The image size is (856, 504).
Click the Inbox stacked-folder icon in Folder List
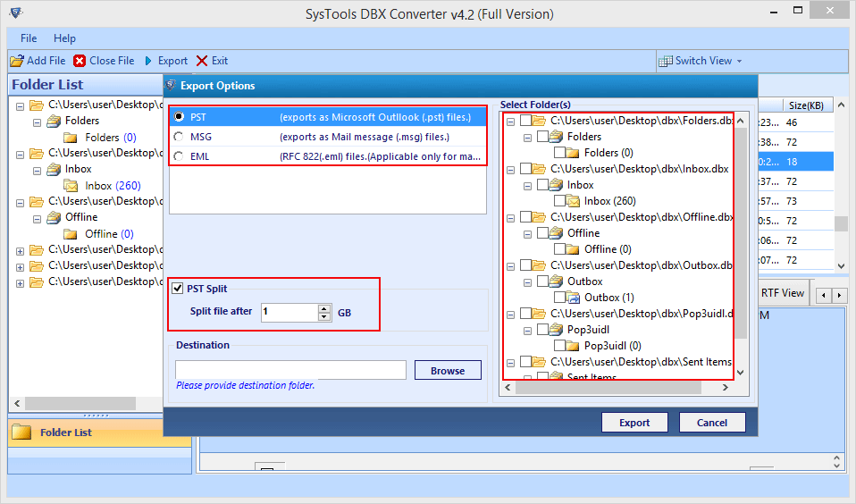pyautogui.click(x=54, y=169)
